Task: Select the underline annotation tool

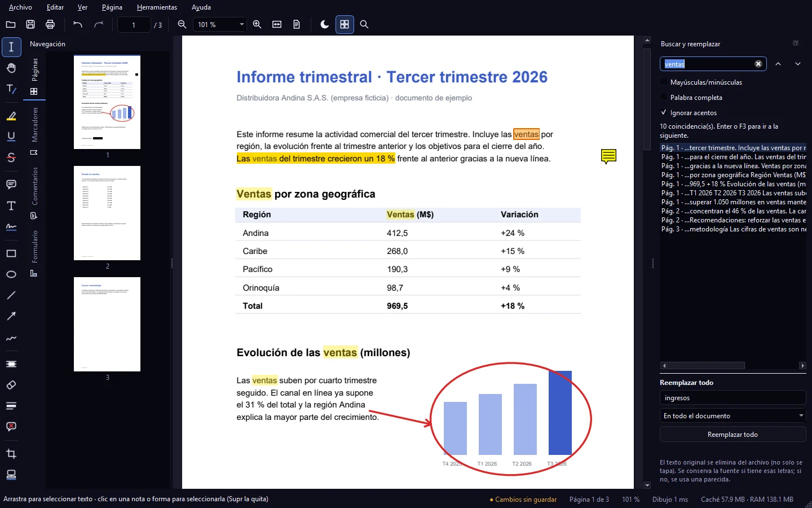Action: [x=11, y=137]
